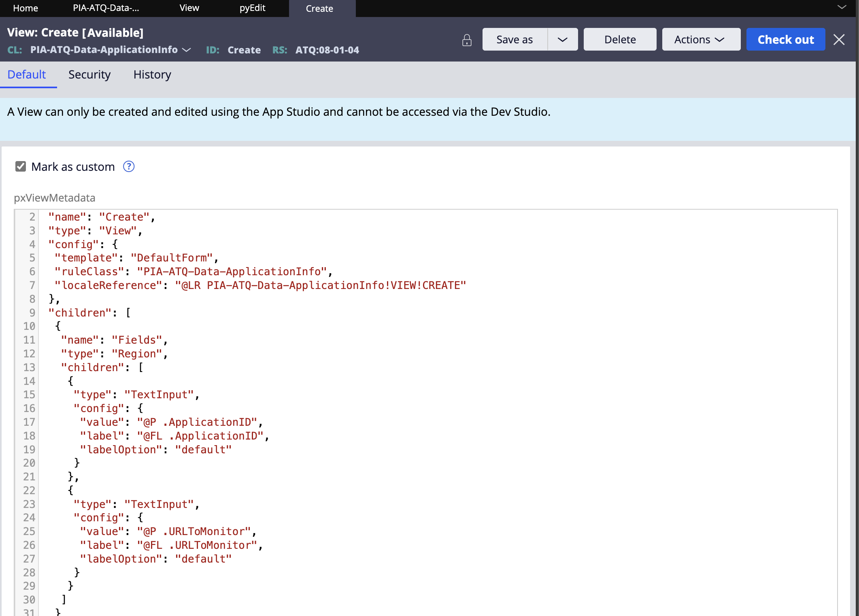Toggle the Mark as custom checkbox
The height and width of the screenshot is (616, 859).
pos(21,166)
